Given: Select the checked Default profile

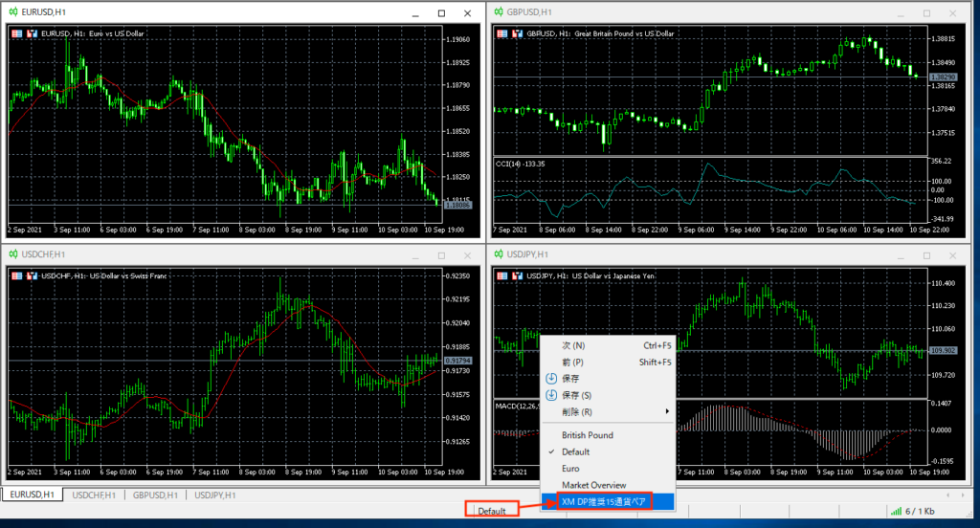Looking at the screenshot, I should pos(575,451).
